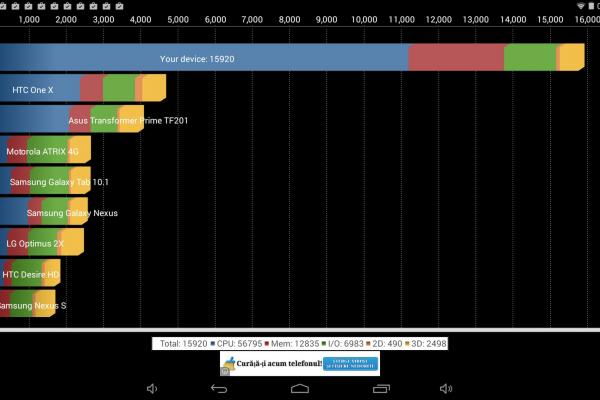Select the Samsung Nexus S bar
This screenshot has width=600, height=400.
(28, 304)
